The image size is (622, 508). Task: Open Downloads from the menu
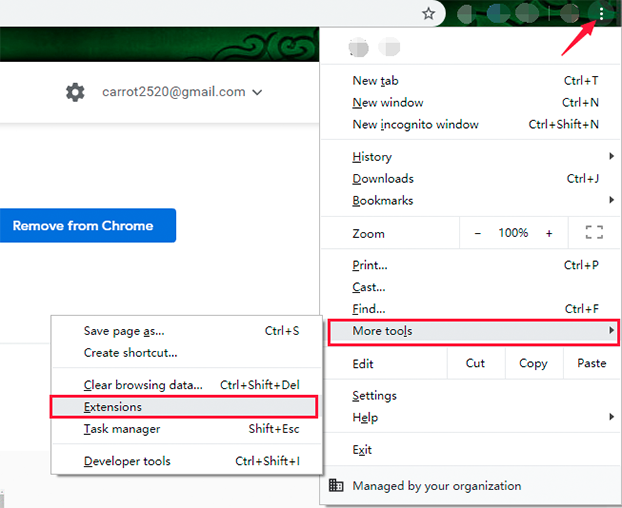[x=470, y=178]
